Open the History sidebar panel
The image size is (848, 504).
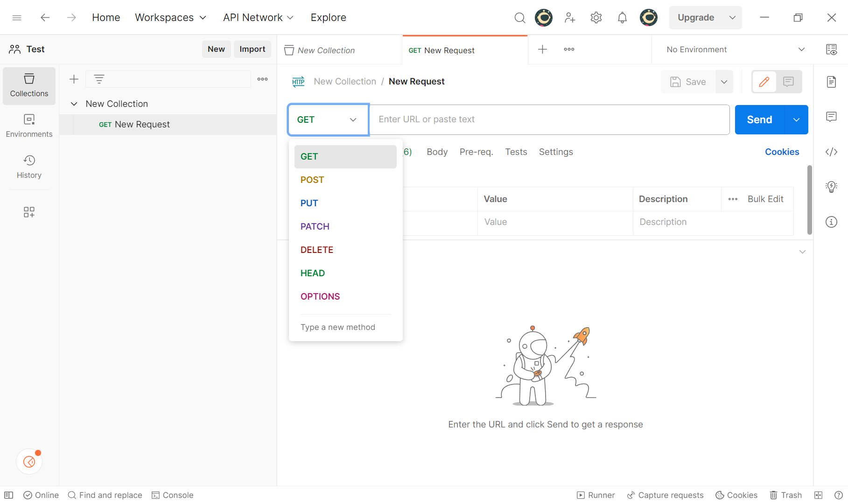(29, 167)
